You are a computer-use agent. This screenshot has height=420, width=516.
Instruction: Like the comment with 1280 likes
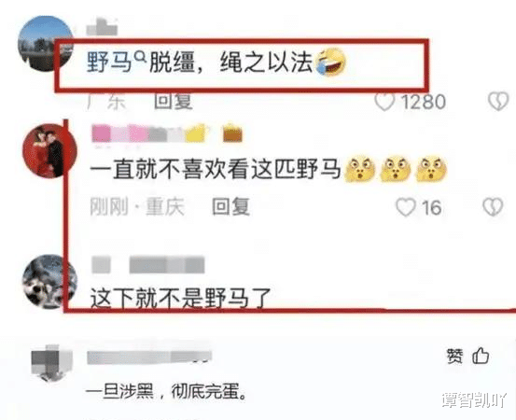(384, 102)
